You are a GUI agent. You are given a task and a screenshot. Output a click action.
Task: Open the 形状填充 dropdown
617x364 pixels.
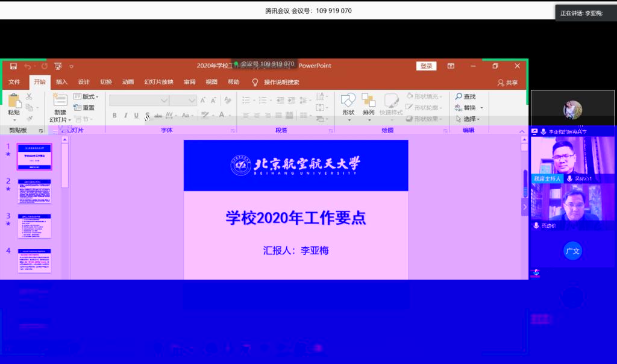click(x=424, y=96)
